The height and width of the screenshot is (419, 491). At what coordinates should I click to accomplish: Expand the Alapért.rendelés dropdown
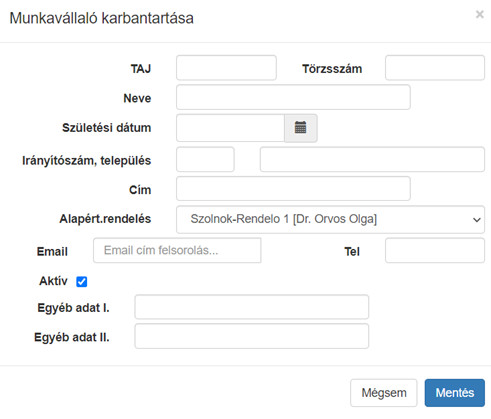[x=330, y=219]
